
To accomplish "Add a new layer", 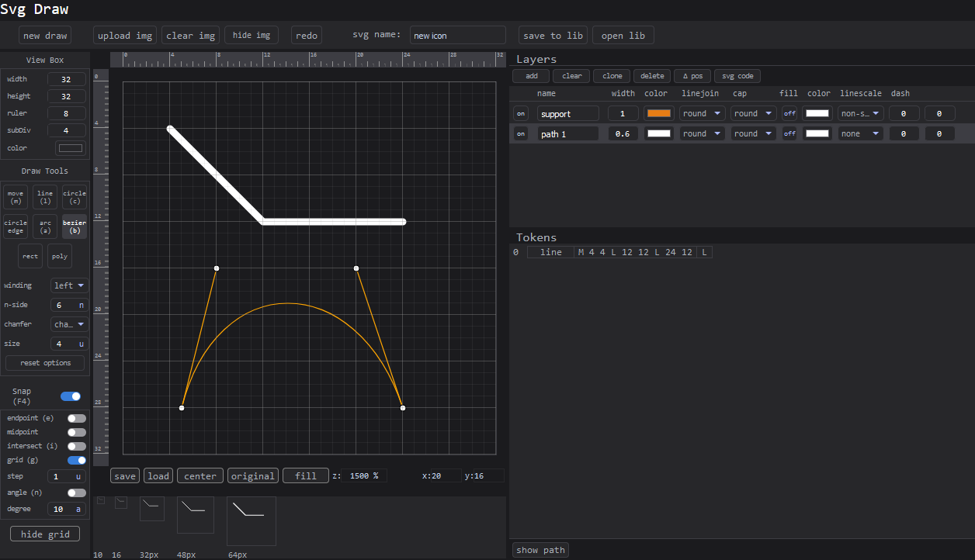I will coord(531,76).
